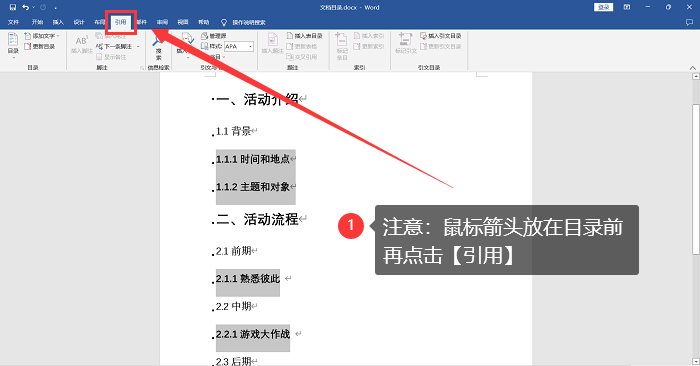Click the ribbon display options icon
Viewport: 700px width, 366px height.
(x=627, y=7)
